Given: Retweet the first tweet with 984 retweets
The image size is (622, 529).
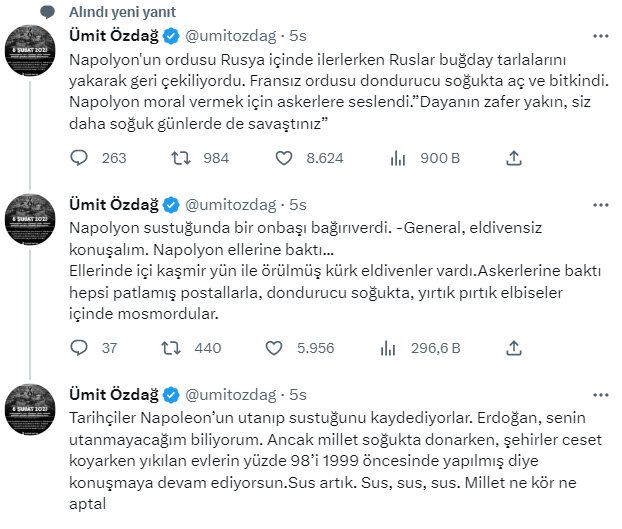Looking at the screenshot, I should [x=182, y=158].
